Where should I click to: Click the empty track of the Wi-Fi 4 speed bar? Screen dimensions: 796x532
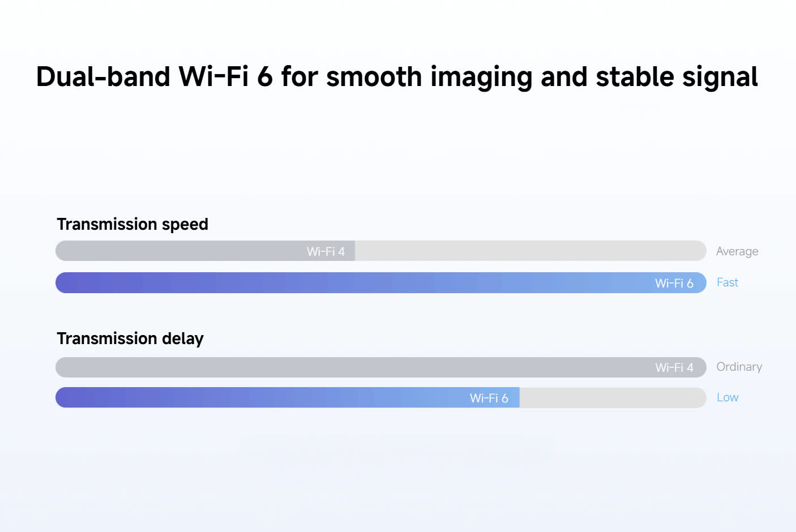[x=529, y=251]
